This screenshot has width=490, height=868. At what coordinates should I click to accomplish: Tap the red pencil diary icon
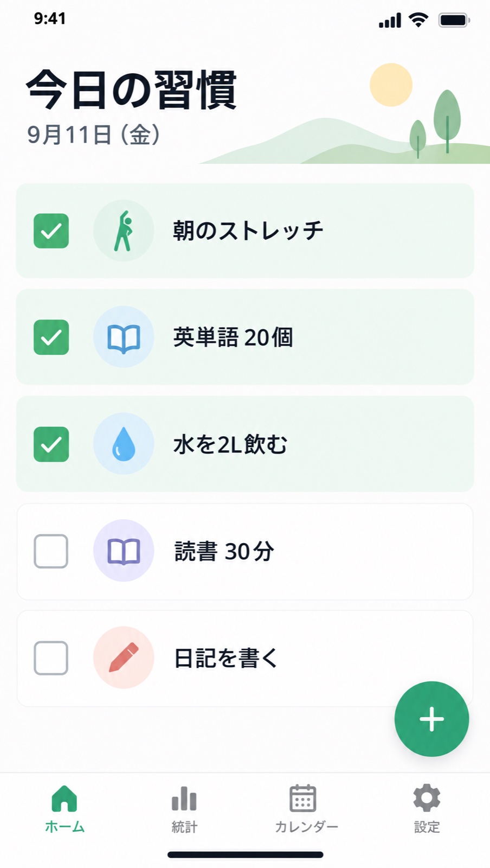point(124,658)
